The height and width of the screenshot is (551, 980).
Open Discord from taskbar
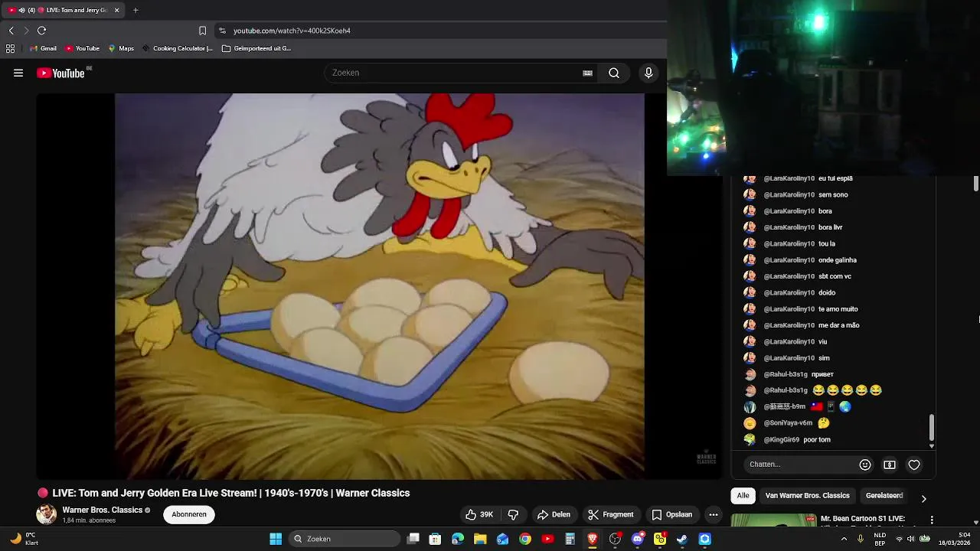(x=638, y=539)
